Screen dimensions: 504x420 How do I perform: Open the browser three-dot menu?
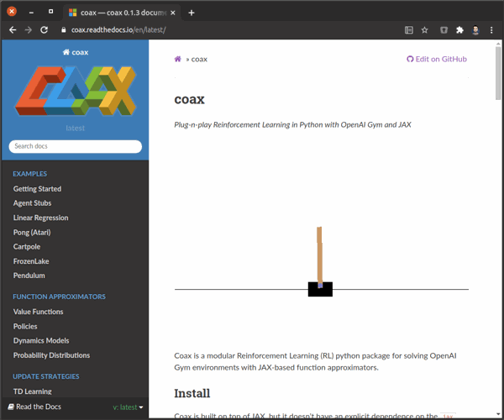click(x=491, y=30)
